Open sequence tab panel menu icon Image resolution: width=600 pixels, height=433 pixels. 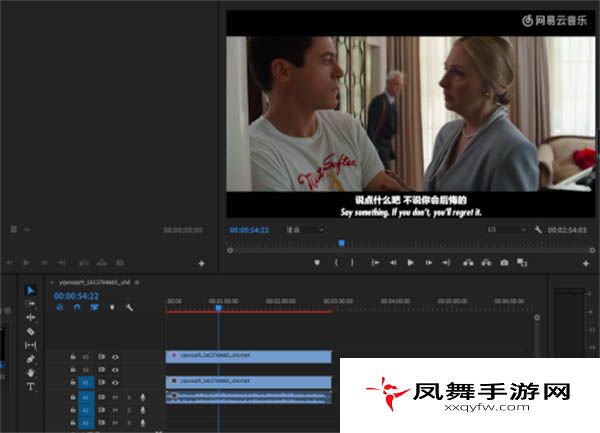point(137,282)
